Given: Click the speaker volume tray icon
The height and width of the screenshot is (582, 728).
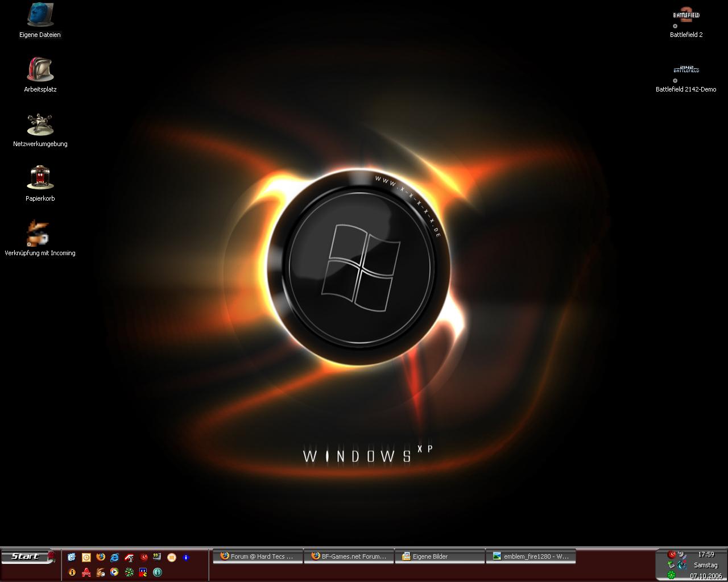Looking at the screenshot, I should pos(681,555).
